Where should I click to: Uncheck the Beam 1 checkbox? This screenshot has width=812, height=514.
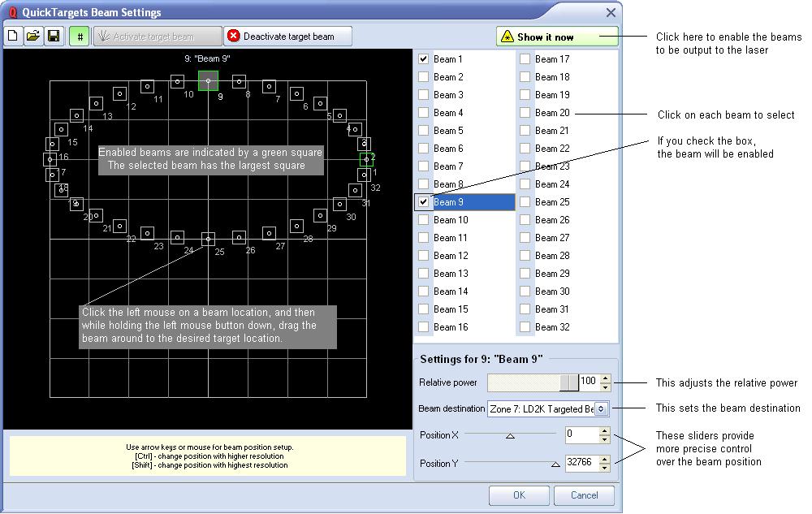(424, 59)
